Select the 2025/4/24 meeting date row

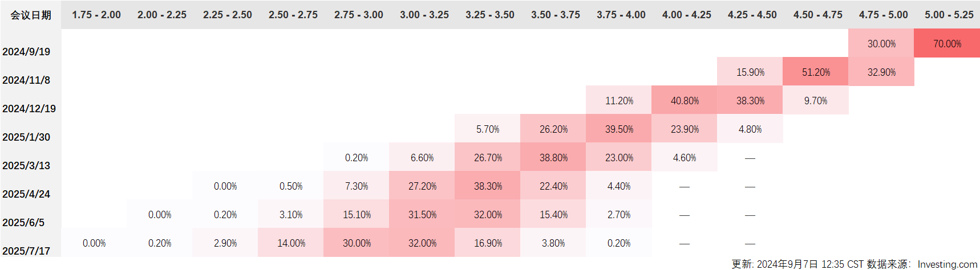click(26, 194)
